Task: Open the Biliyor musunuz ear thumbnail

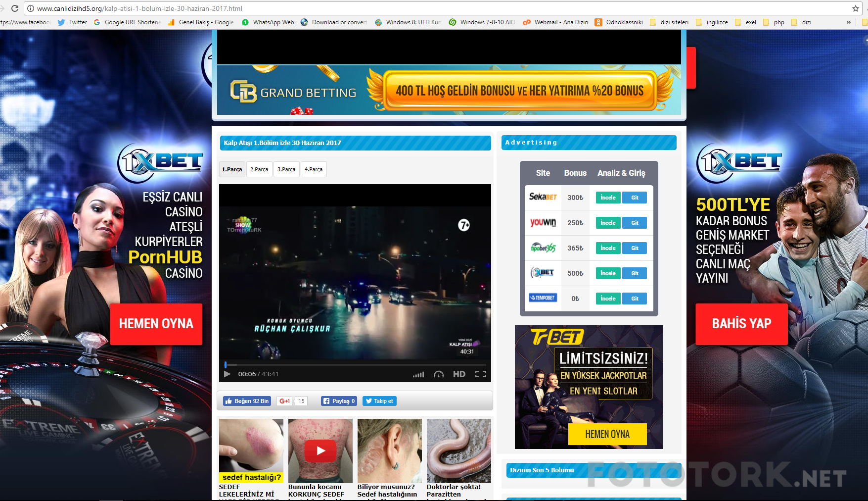Action: pos(390,451)
